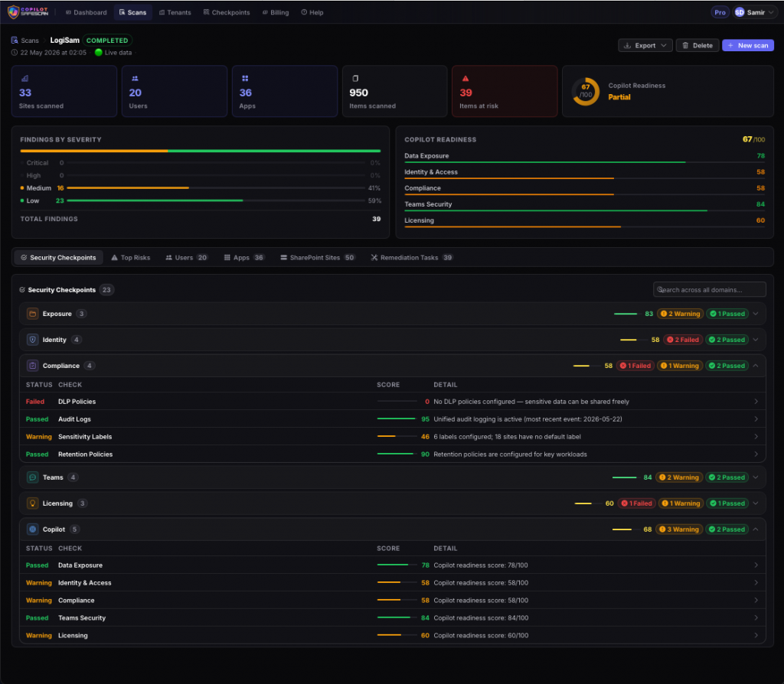This screenshot has height=684, width=784.
Task: Click the SD user avatar
Action: point(740,12)
